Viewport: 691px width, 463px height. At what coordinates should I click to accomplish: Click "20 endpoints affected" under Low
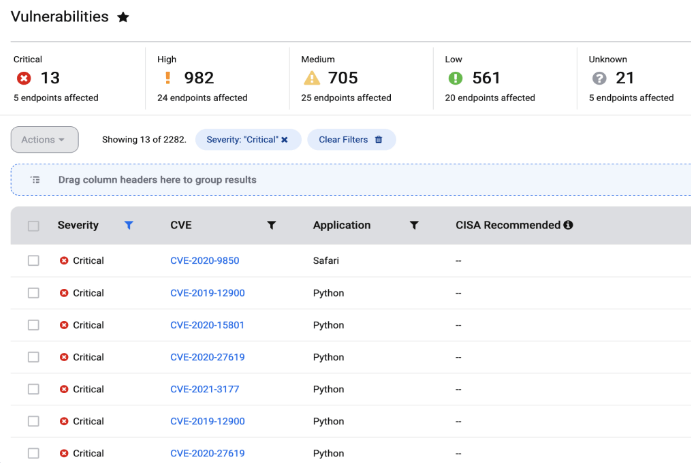pos(490,98)
